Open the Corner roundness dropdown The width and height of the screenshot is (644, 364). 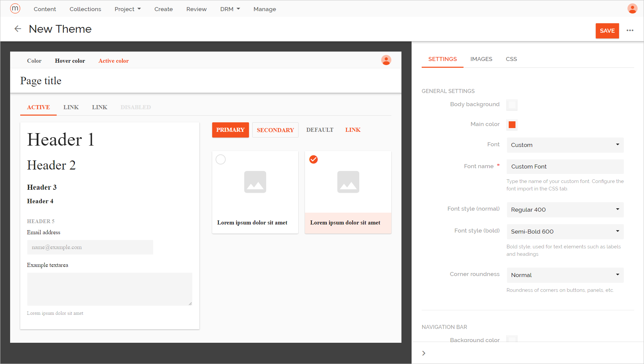[565, 275]
